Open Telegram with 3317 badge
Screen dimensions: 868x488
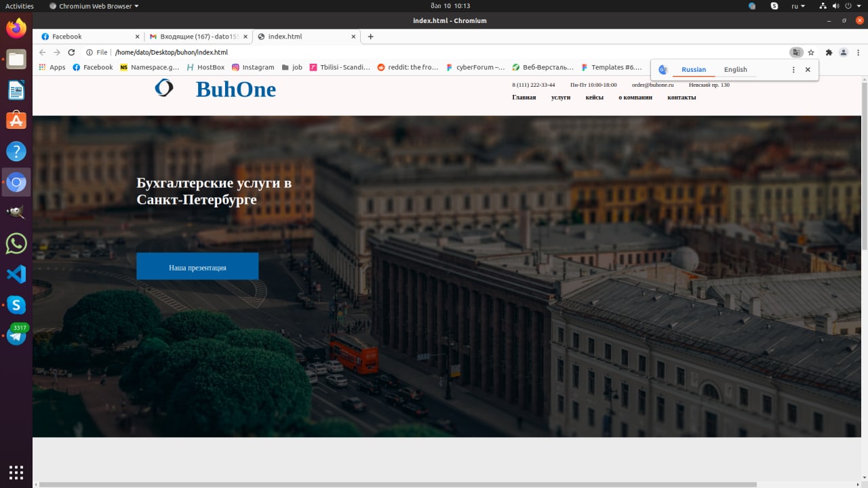(x=16, y=335)
